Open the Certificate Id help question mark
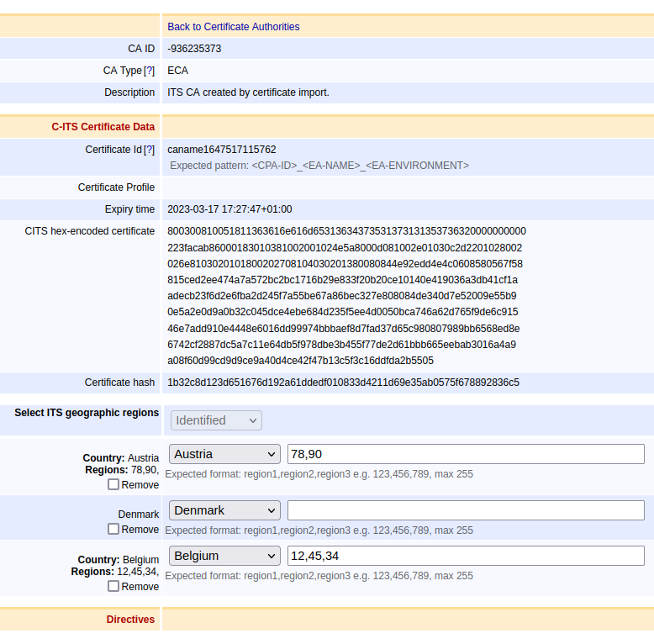 tap(150, 150)
